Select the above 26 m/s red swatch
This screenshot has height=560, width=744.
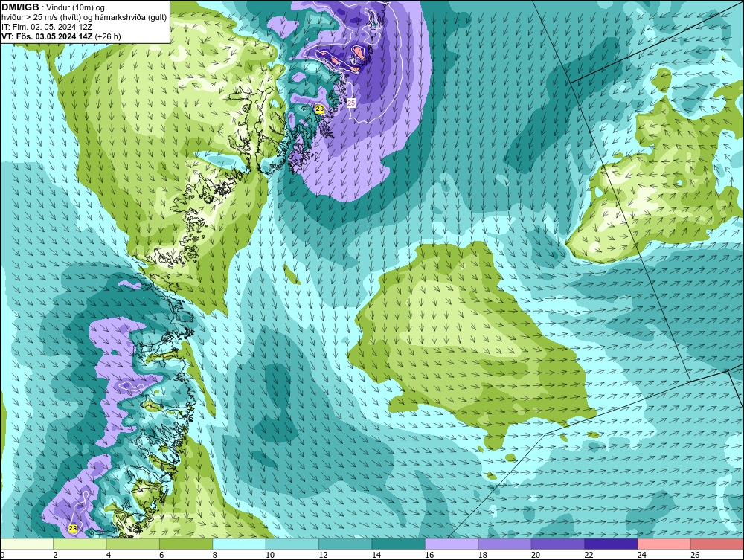[x=717, y=544]
